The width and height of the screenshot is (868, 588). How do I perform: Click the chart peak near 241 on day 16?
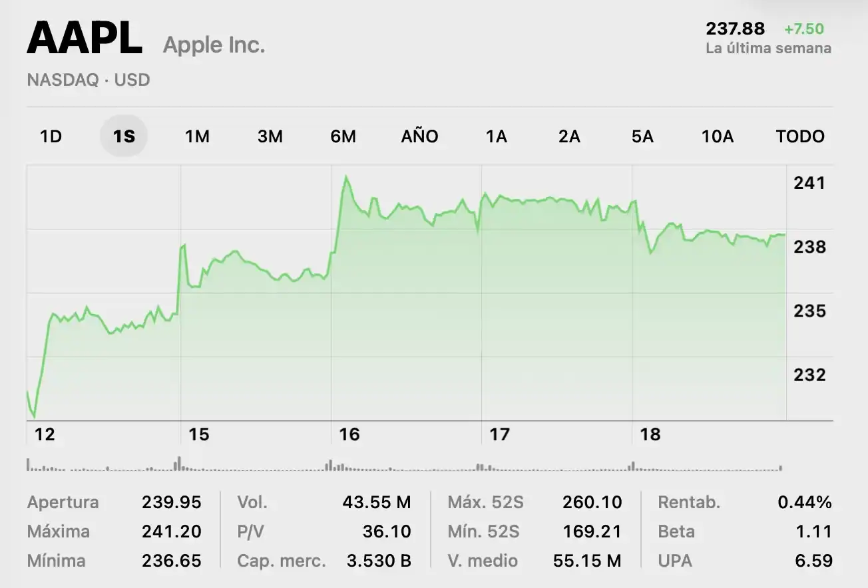coord(345,177)
